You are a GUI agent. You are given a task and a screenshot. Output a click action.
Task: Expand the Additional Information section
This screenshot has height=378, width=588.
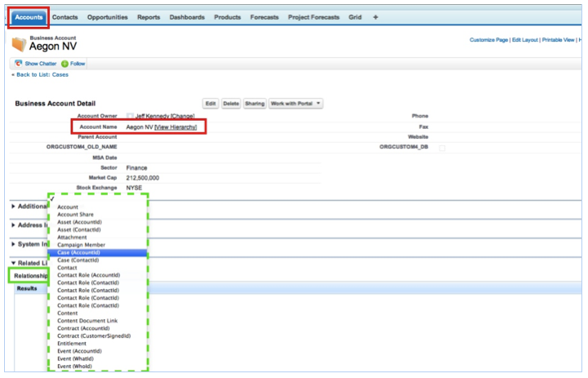click(14, 206)
